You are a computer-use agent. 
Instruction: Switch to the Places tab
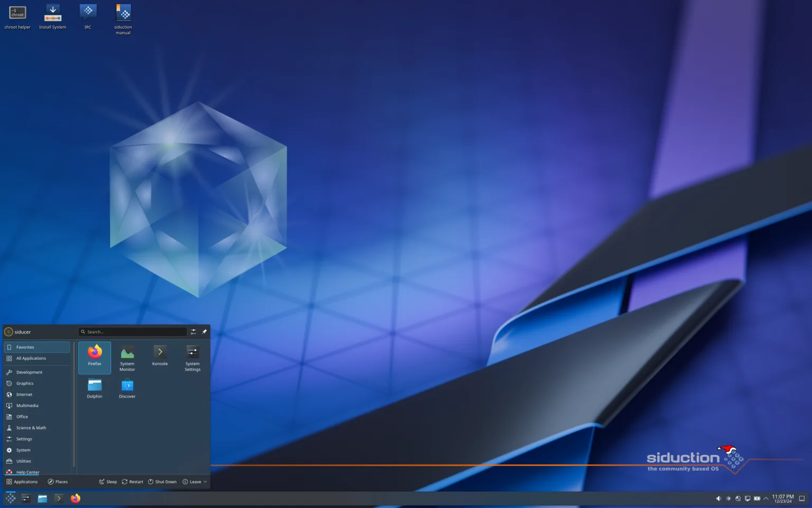click(x=58, y=482)
